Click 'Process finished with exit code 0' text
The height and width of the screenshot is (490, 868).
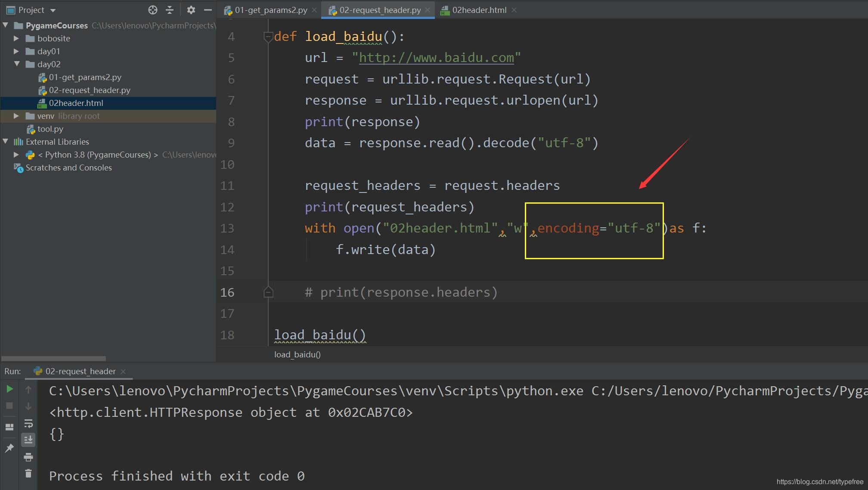tap(177, 476)
